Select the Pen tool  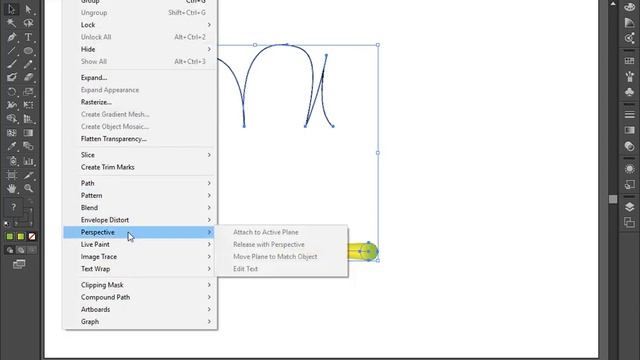click(x=11, y=37)
